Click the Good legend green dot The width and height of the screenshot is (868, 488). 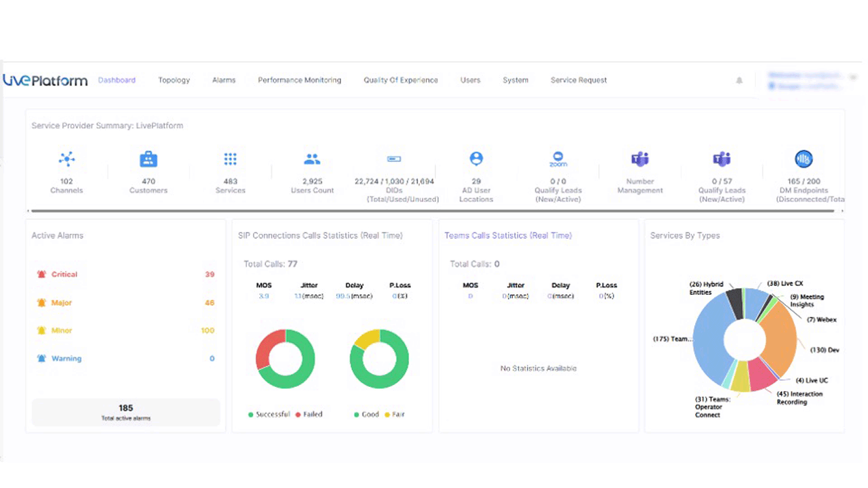[357, 414]
